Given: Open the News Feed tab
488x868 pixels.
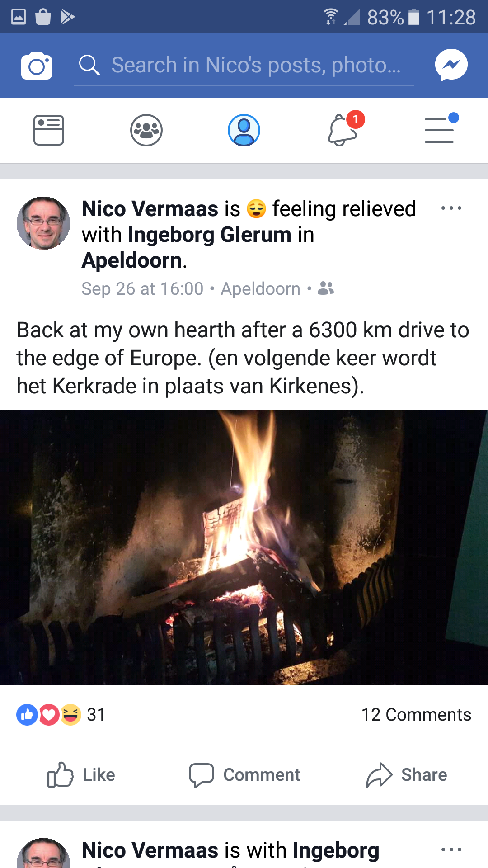Looking at the screenshot, I should [x=49, y=130].
